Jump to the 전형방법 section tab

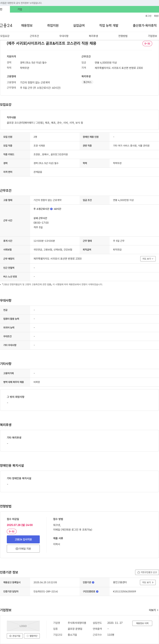(123, 36)
